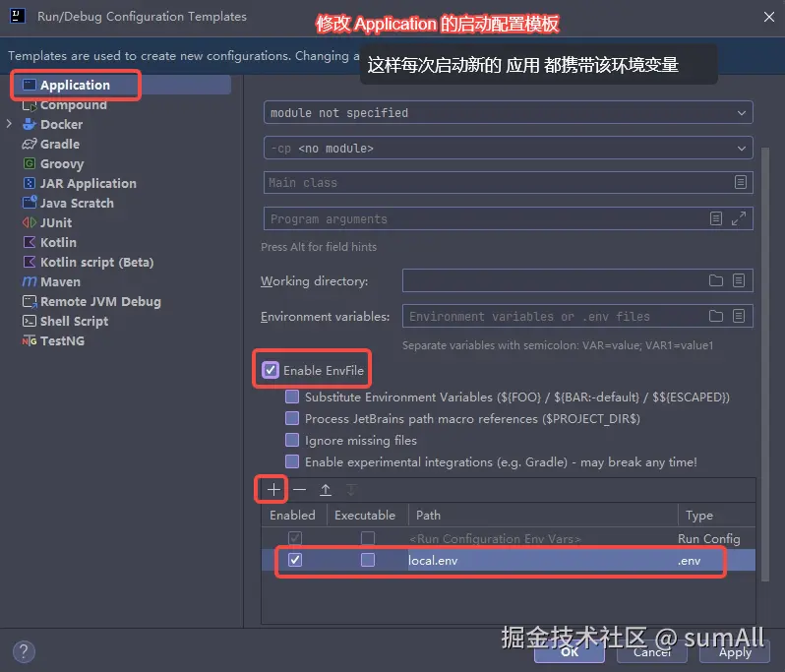
Task: Click the Remote JVM Debug icon
Action: pos(30,301)
